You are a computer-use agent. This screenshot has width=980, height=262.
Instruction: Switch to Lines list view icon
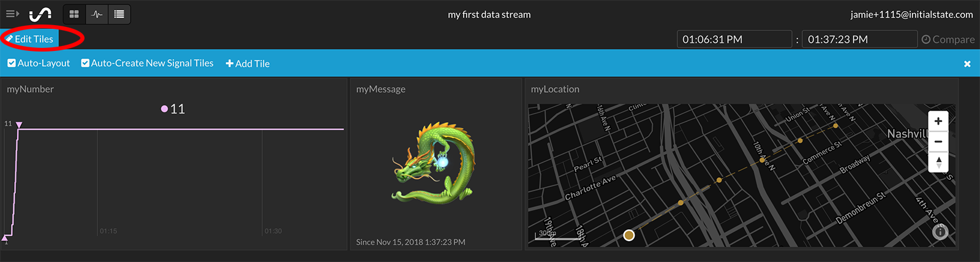[119, 14]
